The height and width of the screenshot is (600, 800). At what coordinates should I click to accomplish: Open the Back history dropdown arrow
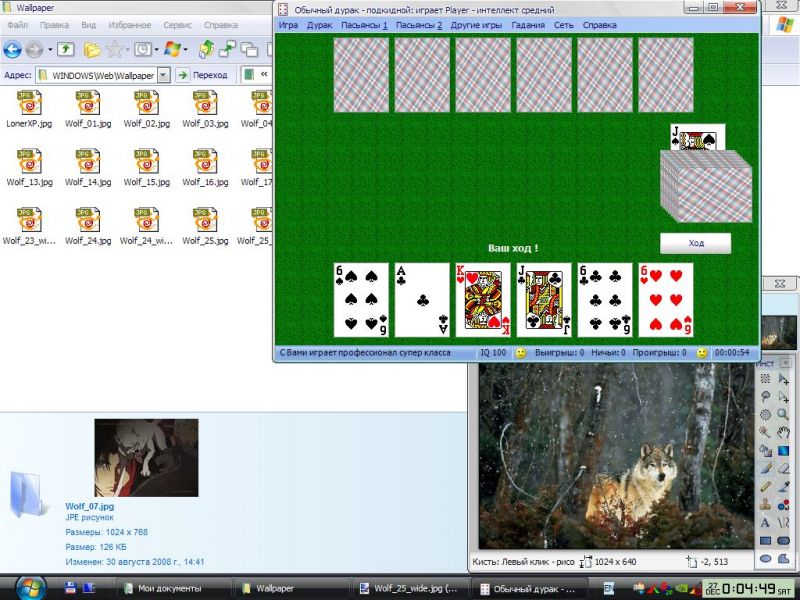point(50,48)
